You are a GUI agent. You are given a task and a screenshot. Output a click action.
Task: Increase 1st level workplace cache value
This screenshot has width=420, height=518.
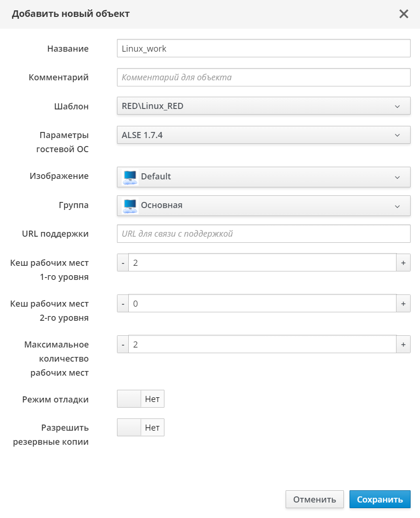click(x=403, y=263)
